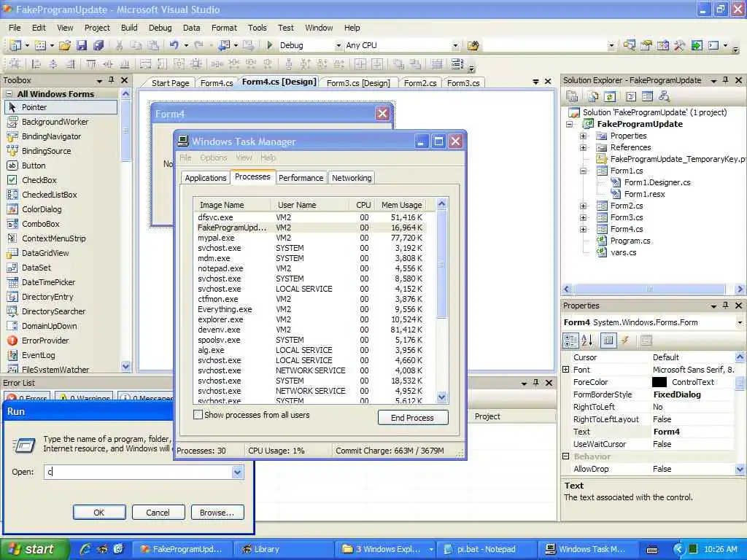Open the Run dialog Open field dropdown
The image size is (747, 560).
[237, 472]
